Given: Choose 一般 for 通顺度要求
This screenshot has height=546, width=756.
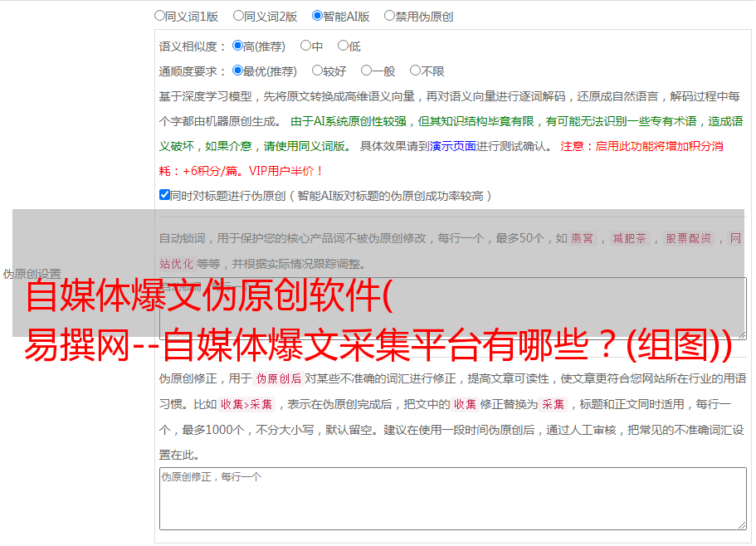Looking at the screenshot, I should [366, 71].
